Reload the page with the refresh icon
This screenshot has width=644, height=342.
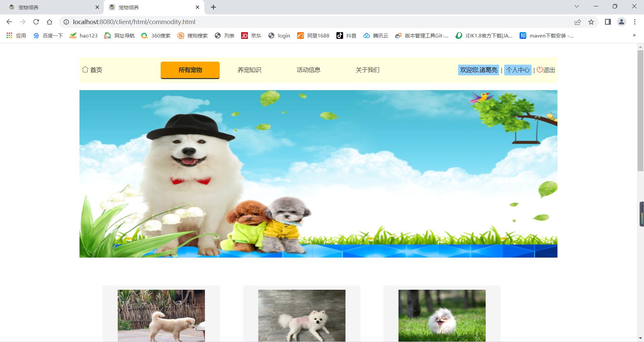[36, 22]
